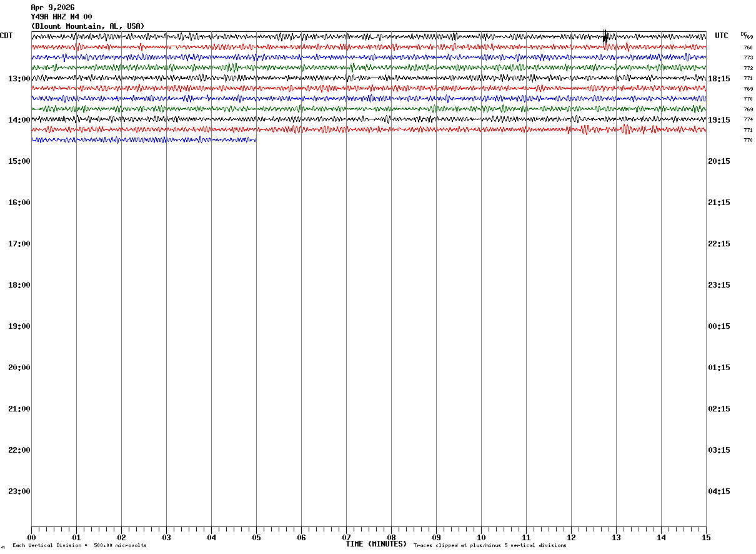Click minute tick label 00 on axis
The width and height of the screenshot is (756, 554).
tap(31, 538)
